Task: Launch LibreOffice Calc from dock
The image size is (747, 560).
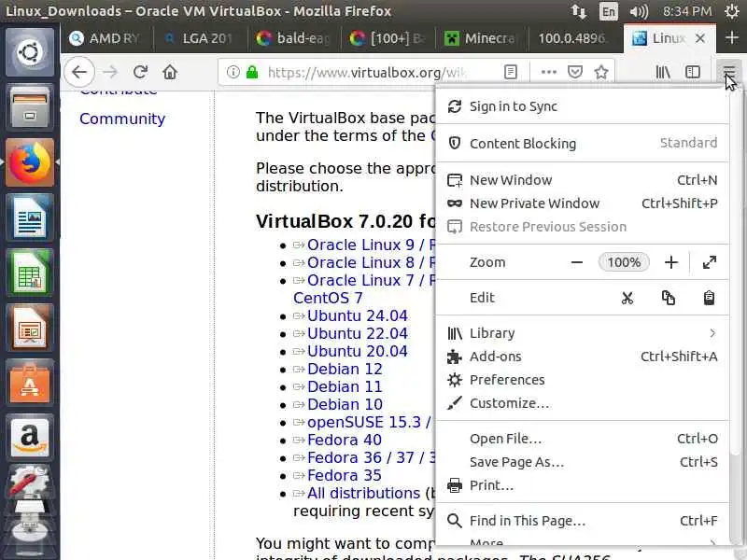Action: pos(30,273)
